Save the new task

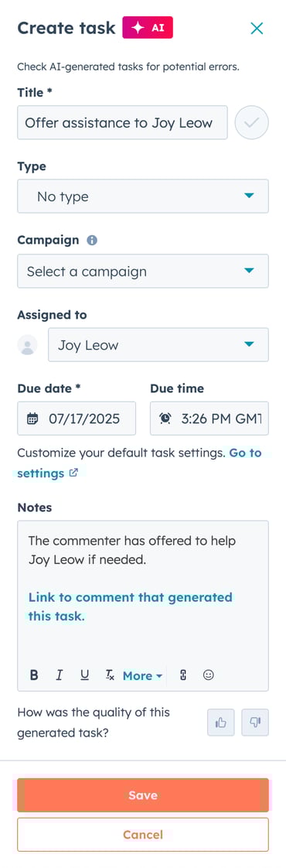143,795
